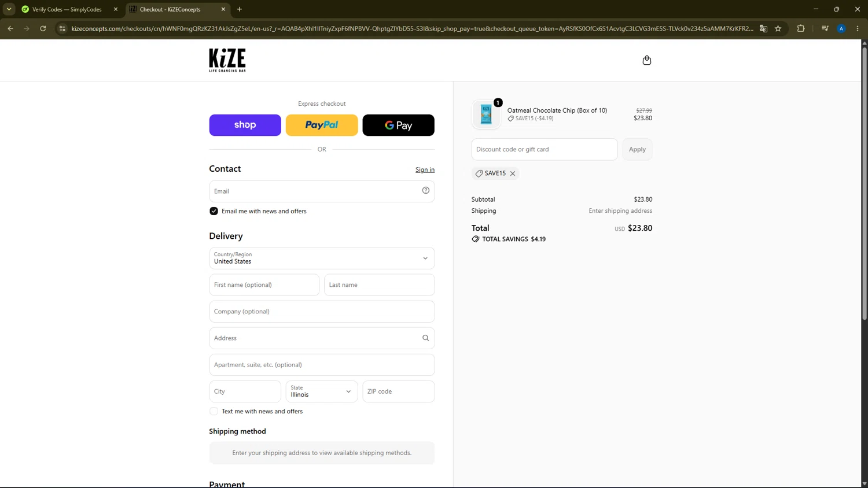Open the browser extensions puzzle icon
The height and width of the screenshot is (488, 868).
click(x=801, y=28)
